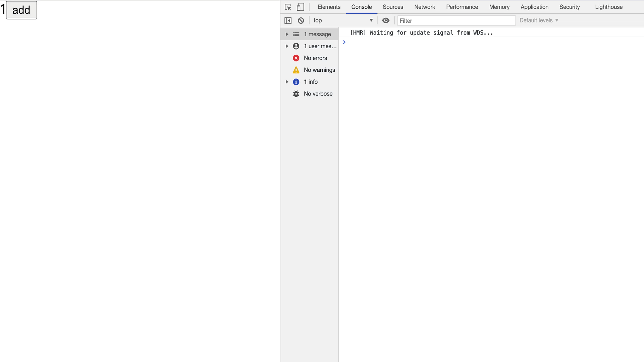
Task: Open the Application tab
Action: (534, 7)
